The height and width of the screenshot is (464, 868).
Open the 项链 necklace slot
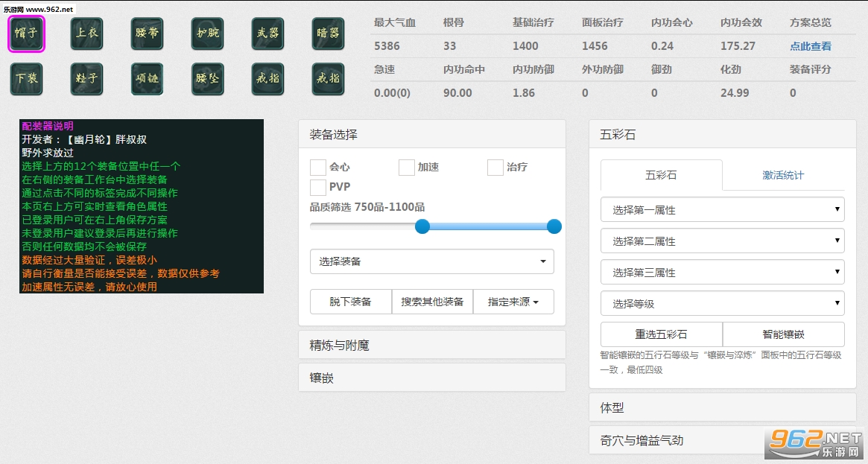[x=147, y=79]
